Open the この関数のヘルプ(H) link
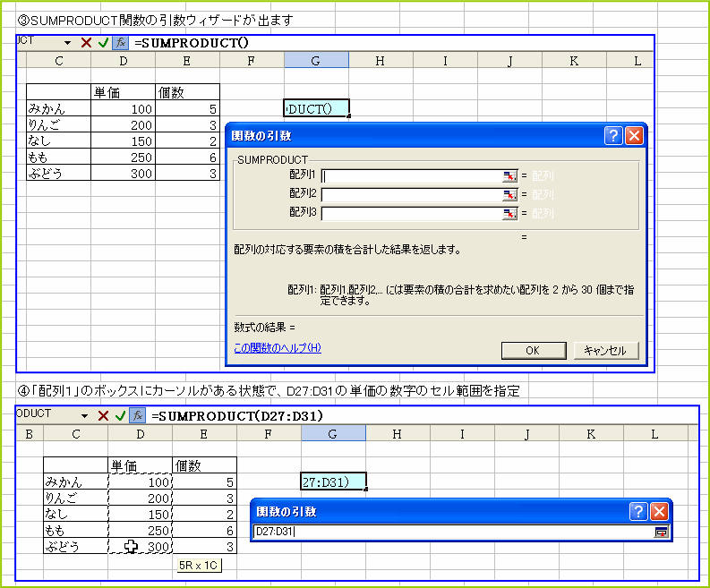This screenshot has width=710, height=588. coord(278,347)
